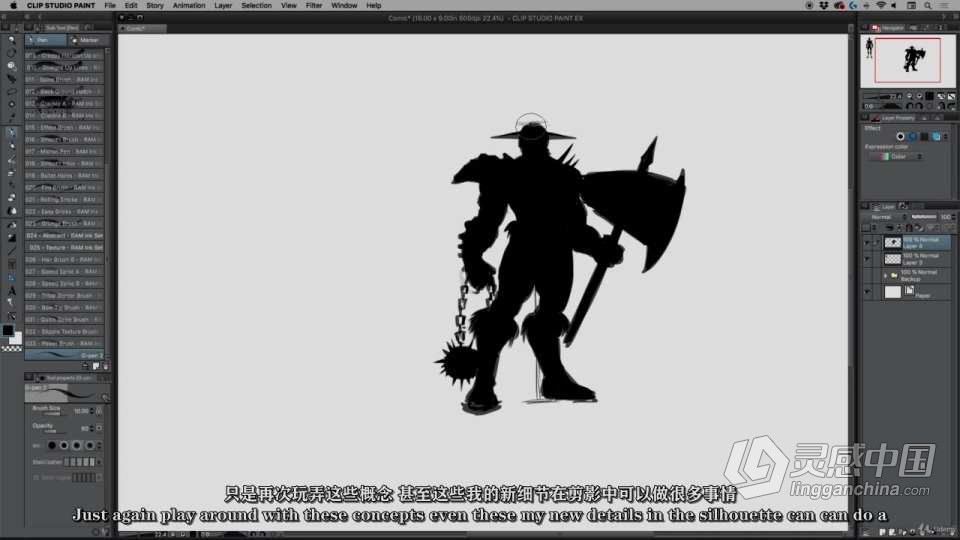Open brush settings wrench icon

105,397
